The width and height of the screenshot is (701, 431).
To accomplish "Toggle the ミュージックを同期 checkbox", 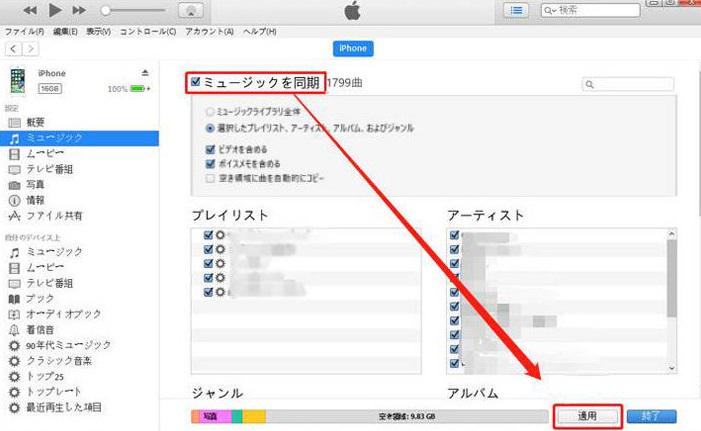I will click(196, 82).
